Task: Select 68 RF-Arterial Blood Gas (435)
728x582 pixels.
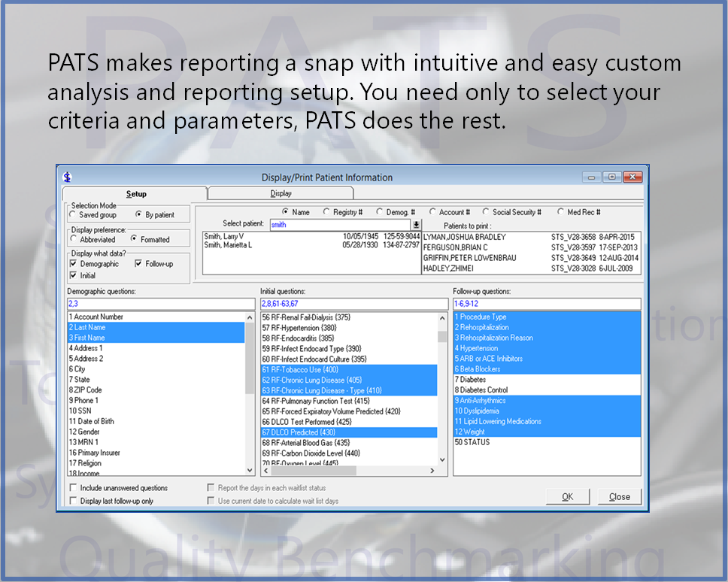Action: (x=349, y=443)
